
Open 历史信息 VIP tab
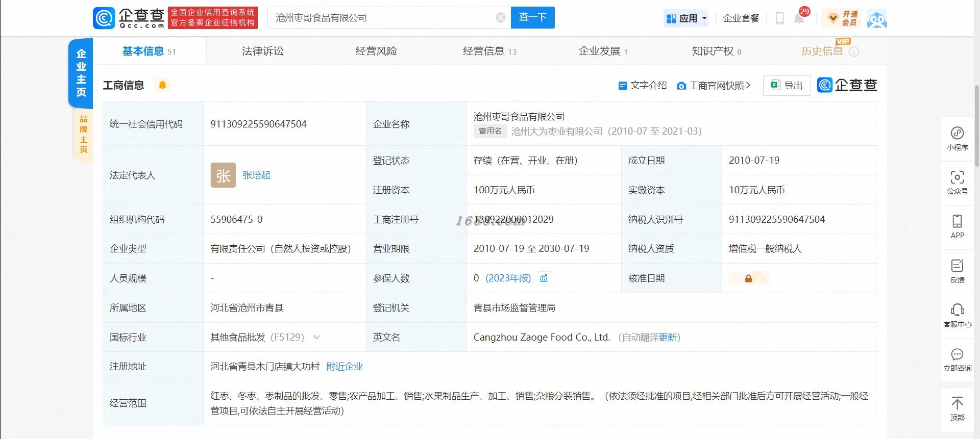point(822,51)
